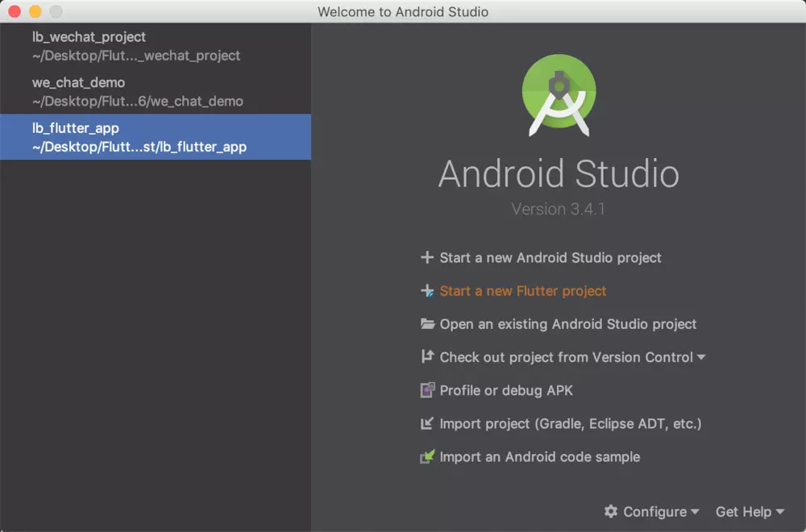Viewport: 806px width, 532px height.
Task: Open the Get Help dropdown menu
Action: (x=750, y=511)
